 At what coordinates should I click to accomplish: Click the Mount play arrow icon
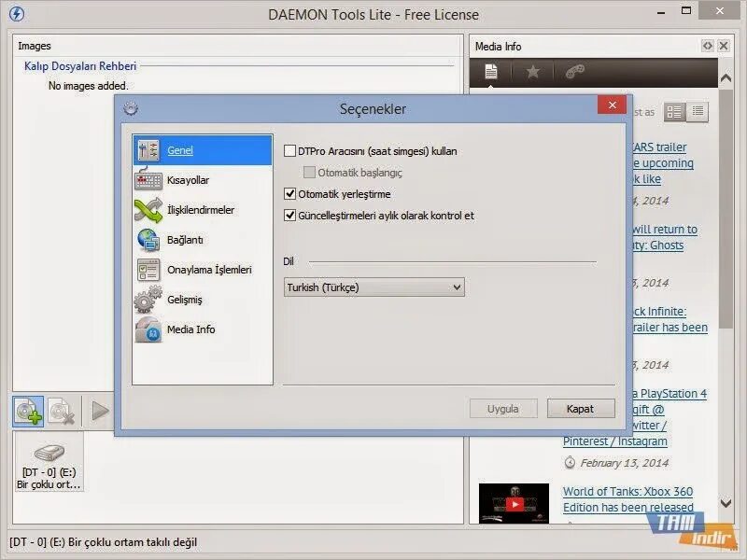tap(100, 411)
